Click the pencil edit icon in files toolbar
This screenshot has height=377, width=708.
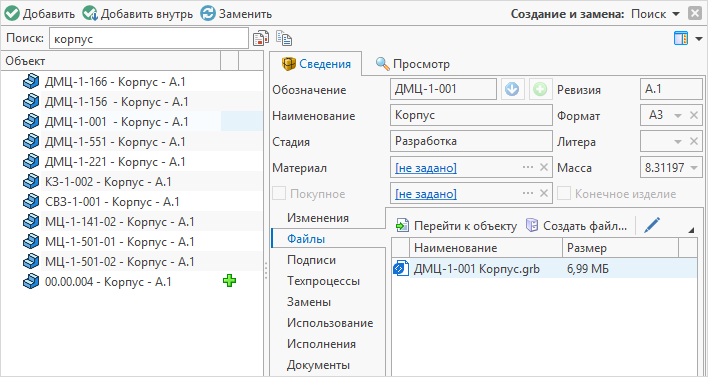point(652,225)
